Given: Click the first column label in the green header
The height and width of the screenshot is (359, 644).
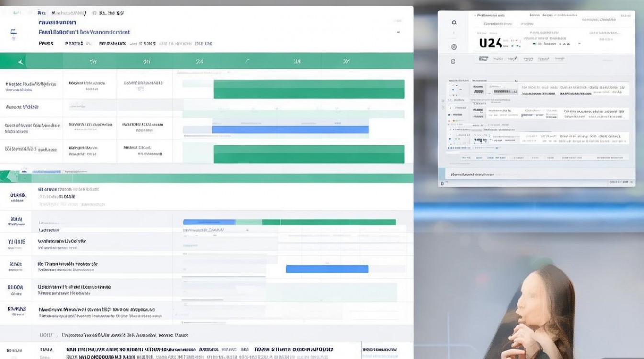Looking at the screenshot, I should click(x=93, y=62).
